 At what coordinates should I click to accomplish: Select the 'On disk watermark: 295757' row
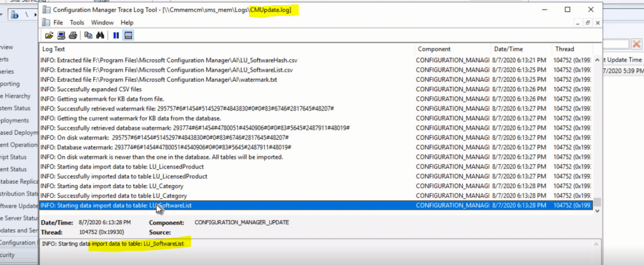[316, 138]
